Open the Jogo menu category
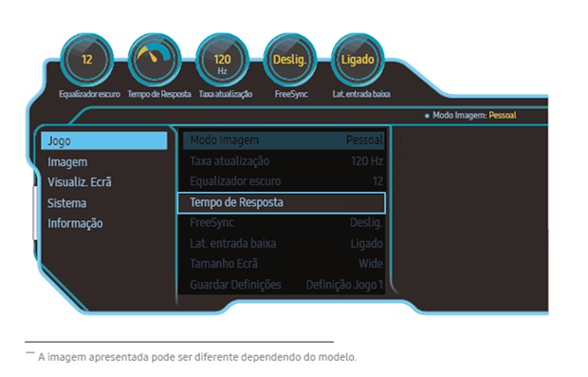The width and height of the screenshot is (588, 377). coord(104,141)
